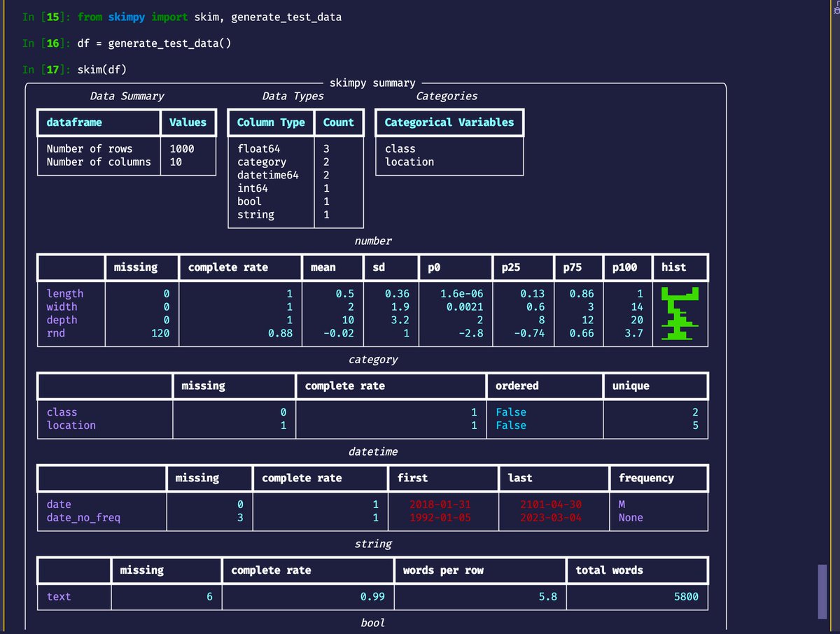Click the total words value 5800

pos(685,597)
